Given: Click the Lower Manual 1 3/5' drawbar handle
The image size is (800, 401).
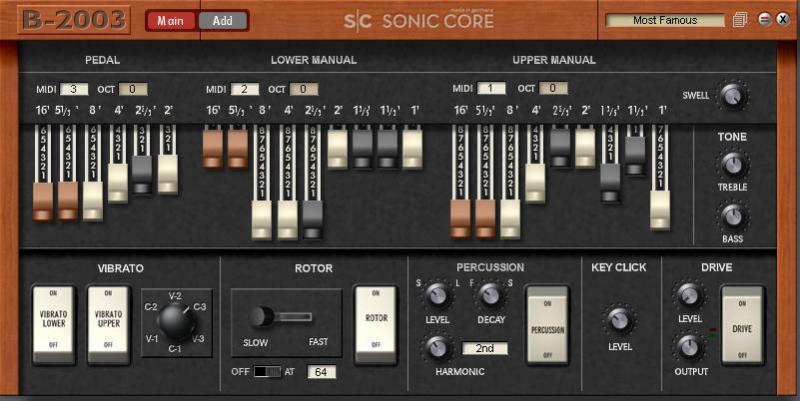Looking at the screenshot, I should (x=362, y=148).
